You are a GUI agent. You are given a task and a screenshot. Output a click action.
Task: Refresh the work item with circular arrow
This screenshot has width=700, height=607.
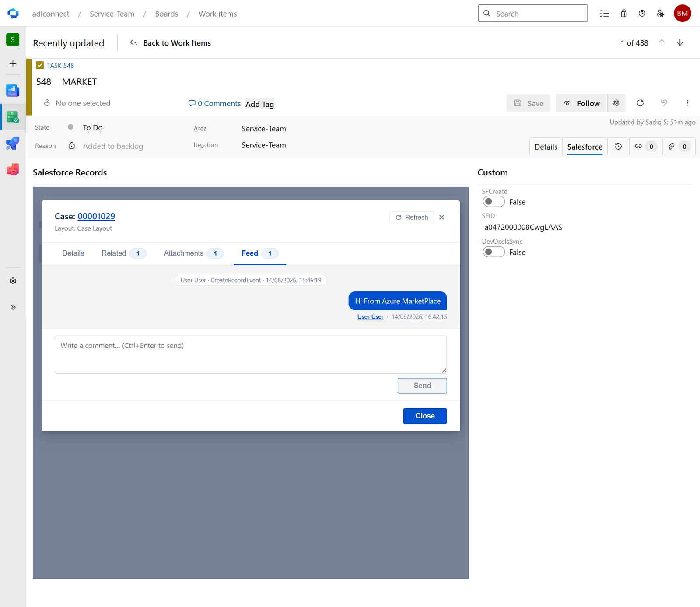pos(640,103)
